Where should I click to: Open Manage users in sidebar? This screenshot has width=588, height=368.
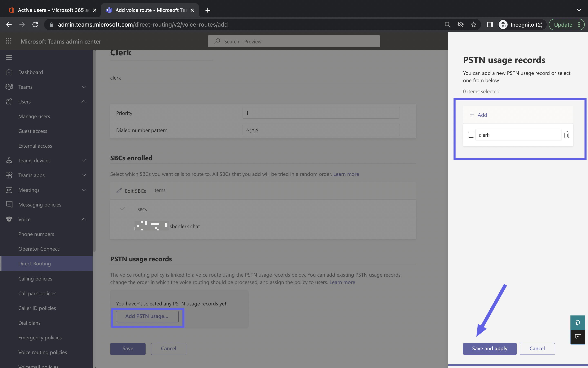[x=34, y=116]
